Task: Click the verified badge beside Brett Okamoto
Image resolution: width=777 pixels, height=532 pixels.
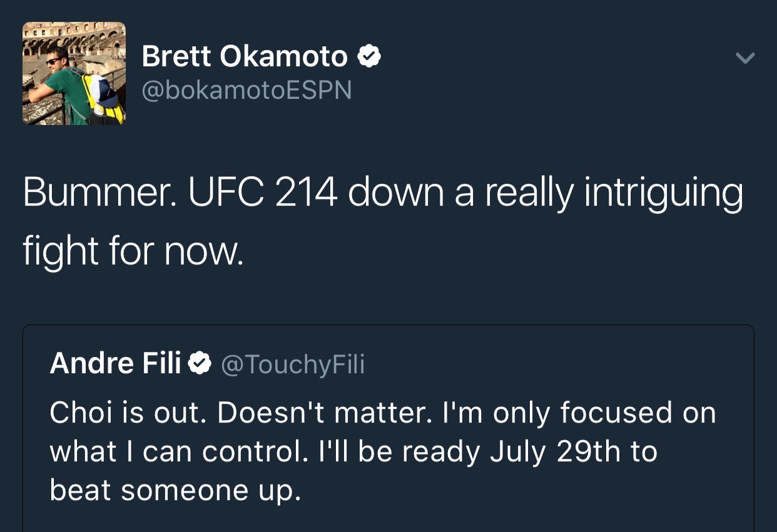Action: pyautogui.click(x=369, y=57)
